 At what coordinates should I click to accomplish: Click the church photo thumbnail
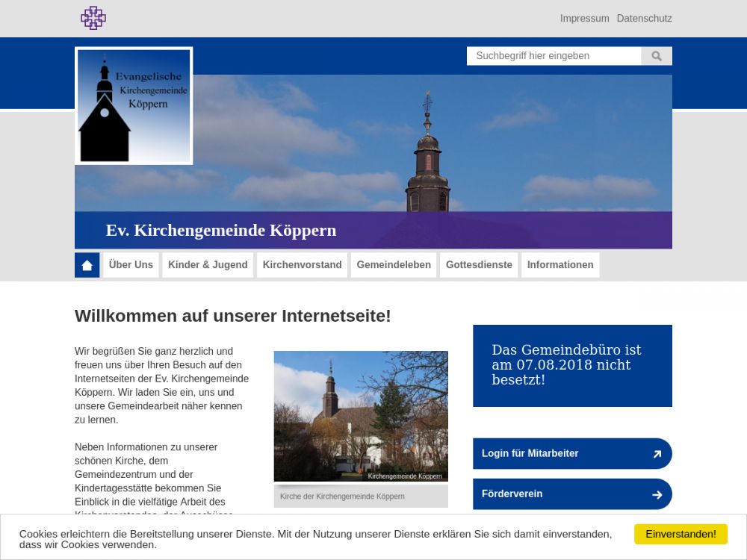tap(361, 415)
